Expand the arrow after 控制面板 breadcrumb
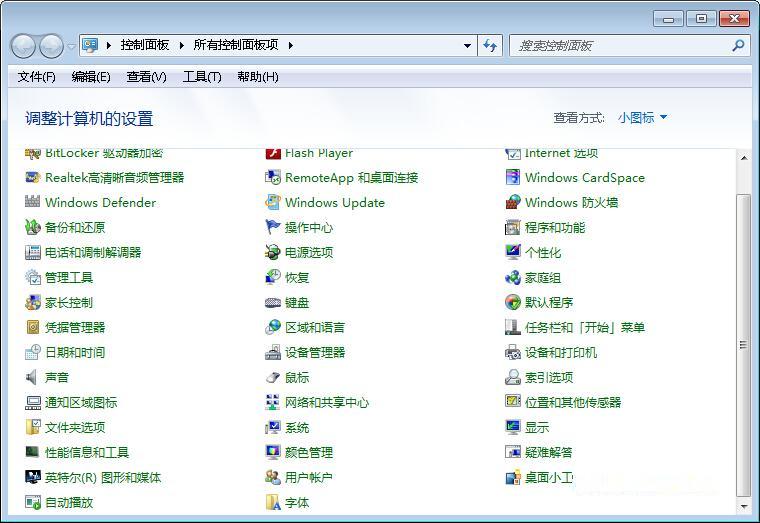This screenshot has height=523, width=760. [182, 46]
